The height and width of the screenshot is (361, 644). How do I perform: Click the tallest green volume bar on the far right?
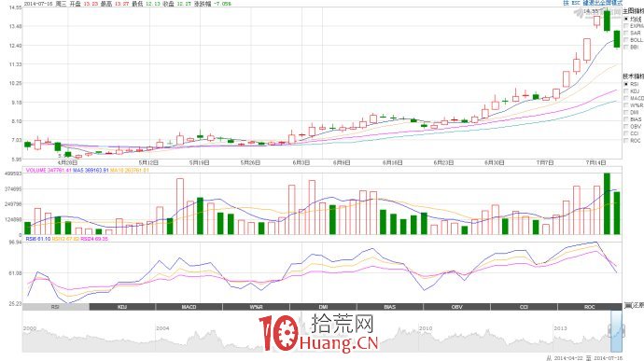607,203
